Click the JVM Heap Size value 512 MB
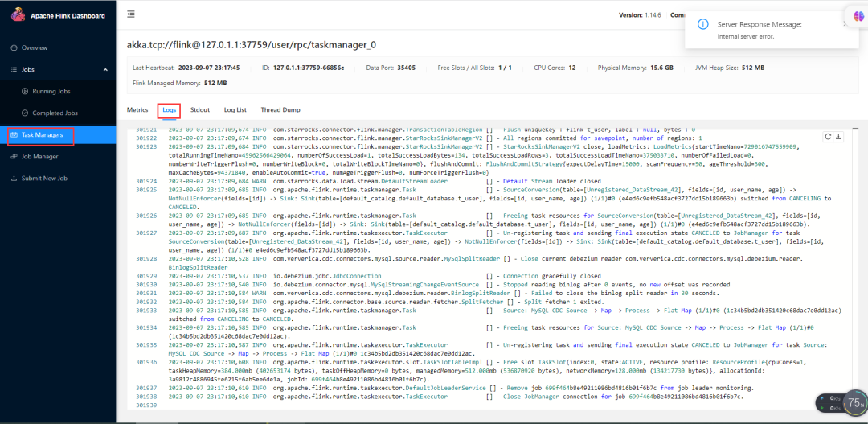 click(x=753, y=68)
